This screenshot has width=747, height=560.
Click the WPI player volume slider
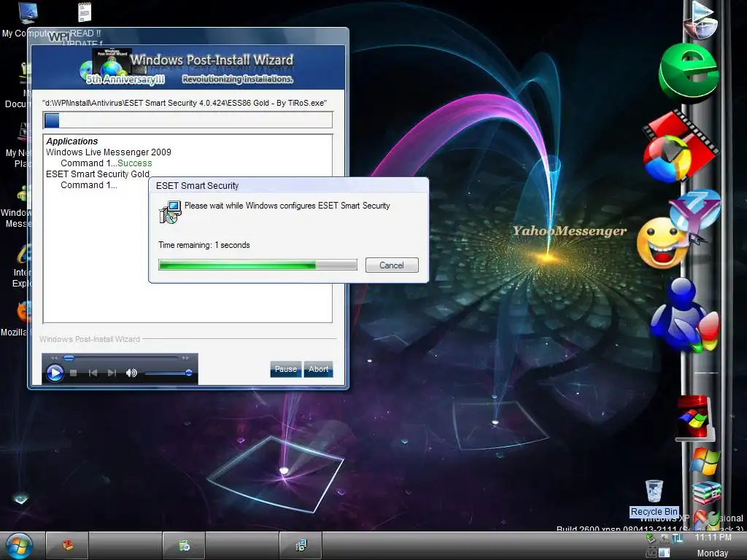(x=169, y=373)
